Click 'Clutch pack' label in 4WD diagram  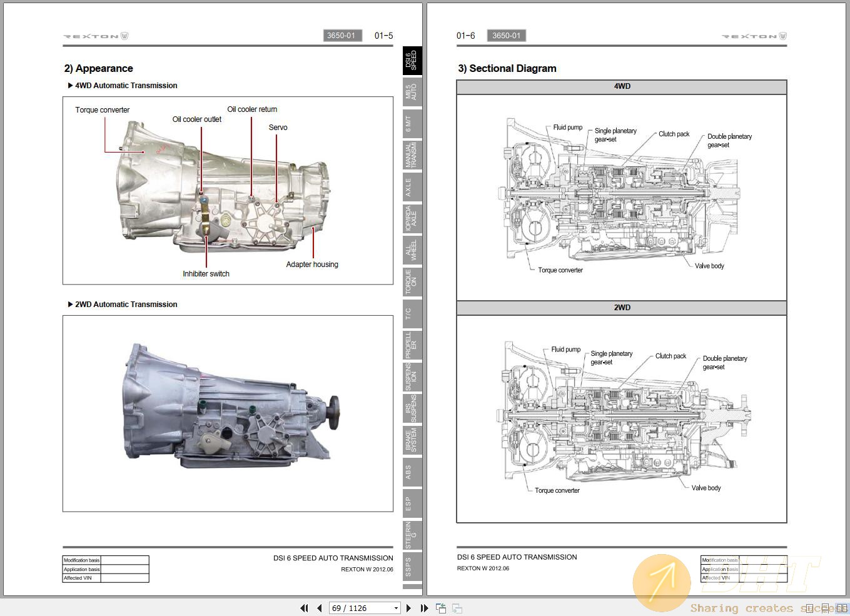(x=674, y=134)
